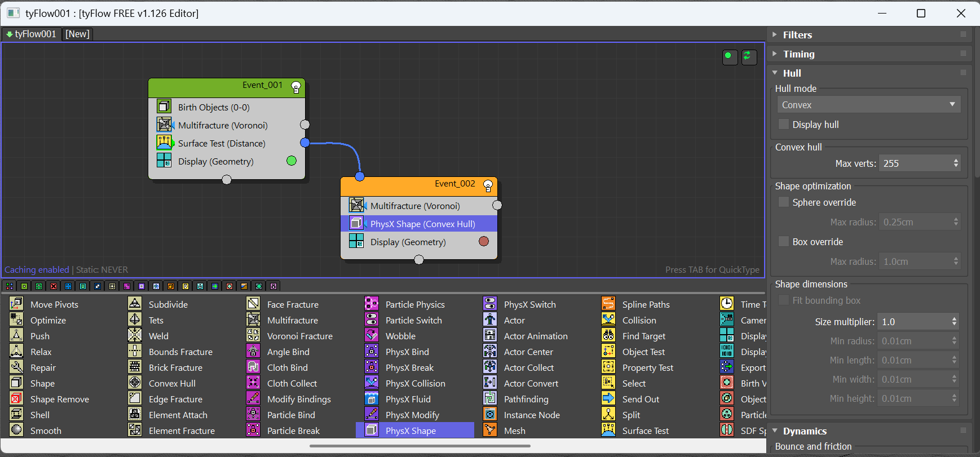
Task: Click the Optimize operator icon
Action: 16,320
